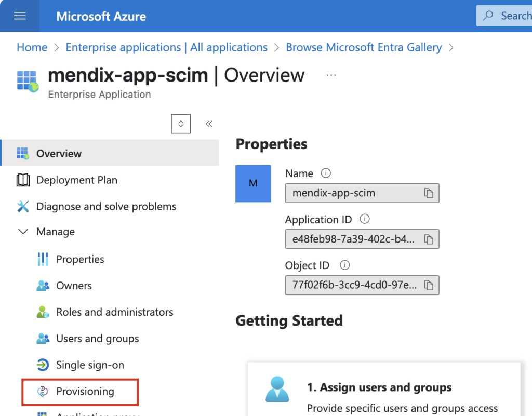Copy the Object ID value
Viewport: 532px width, 416px height.
point(429,285)
